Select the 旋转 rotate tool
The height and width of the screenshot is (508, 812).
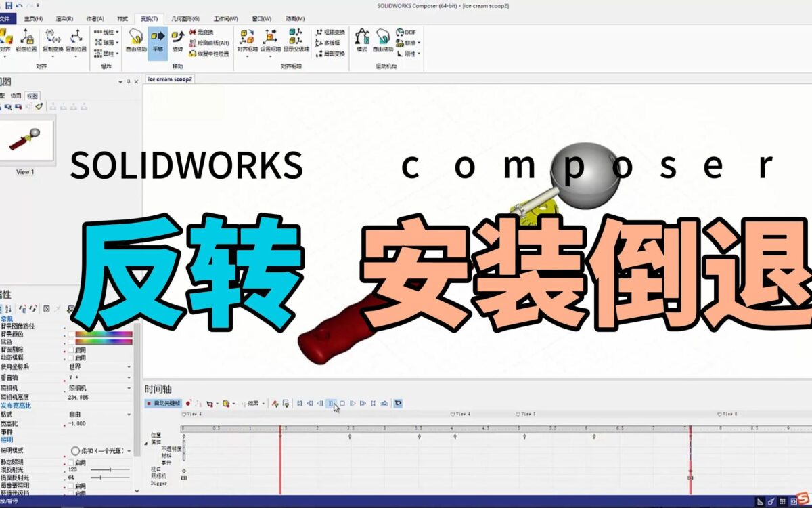(177, 41)
